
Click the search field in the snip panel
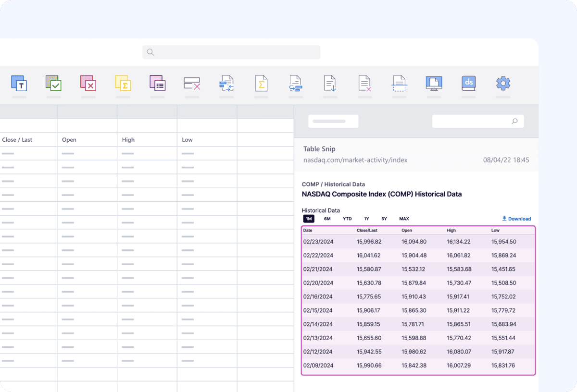[x=478, y=121]
